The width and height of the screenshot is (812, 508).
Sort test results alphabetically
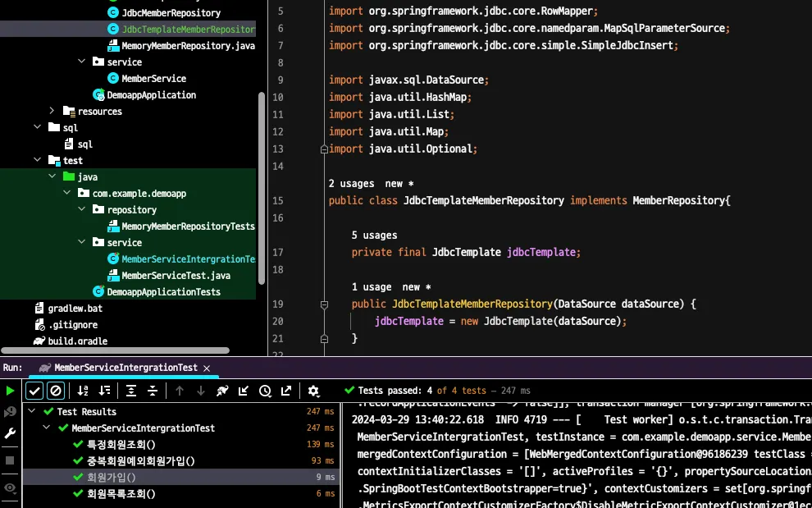point(83,391)
